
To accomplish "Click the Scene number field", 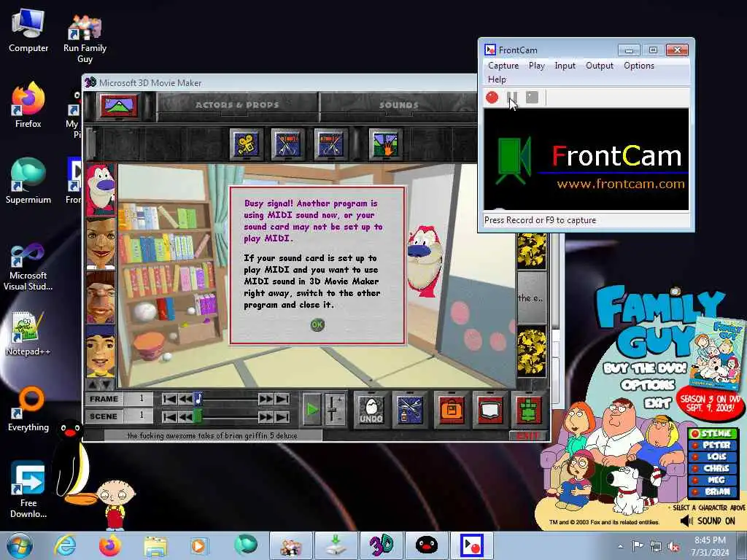I will (139, 416).
